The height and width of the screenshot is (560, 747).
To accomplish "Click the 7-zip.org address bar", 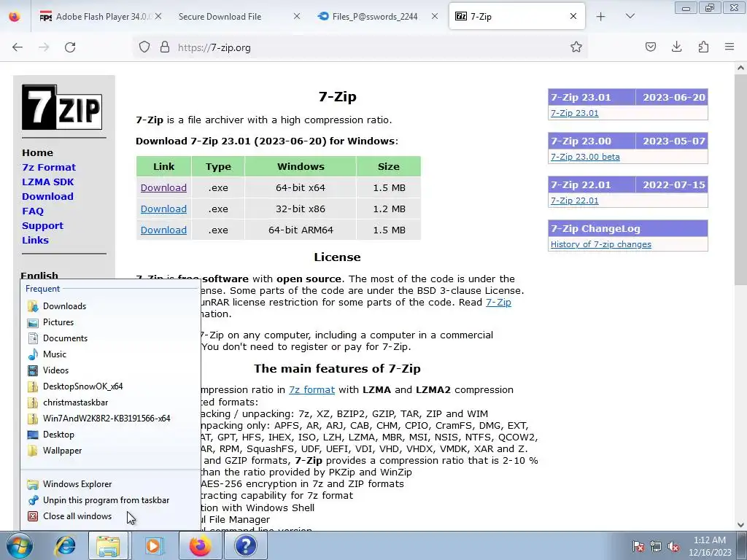I will [x=362, y=47].
